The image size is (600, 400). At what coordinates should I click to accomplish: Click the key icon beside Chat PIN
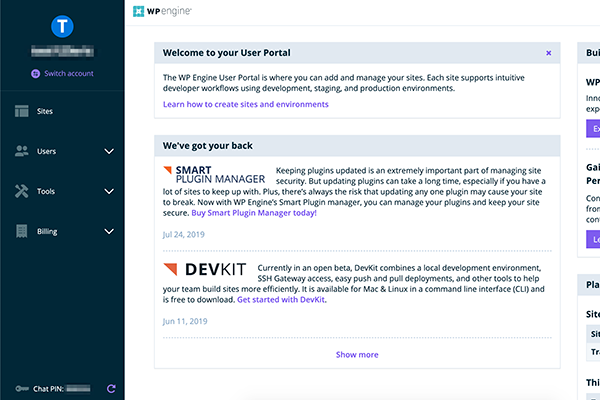[x=22, y=388]
